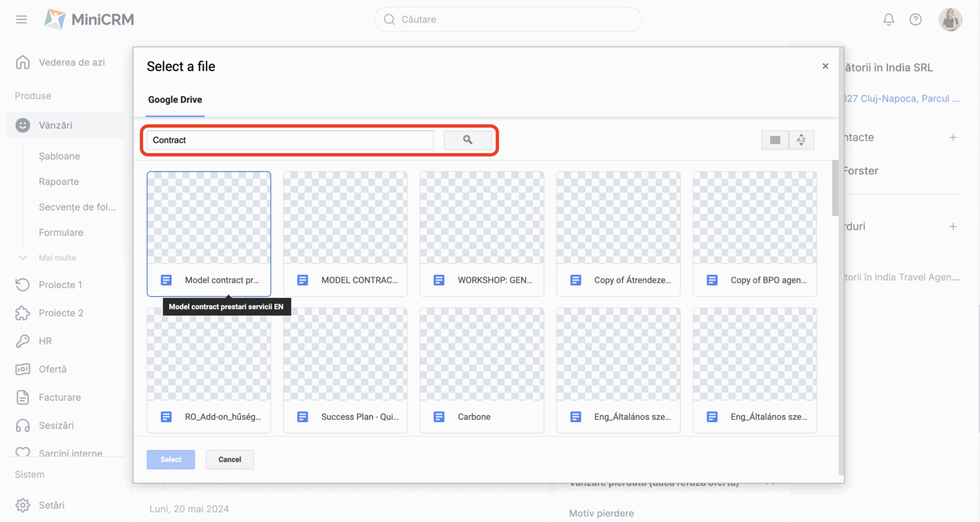Click the Cancel button
The image size is (980, 522).
(x=230, y=459)
